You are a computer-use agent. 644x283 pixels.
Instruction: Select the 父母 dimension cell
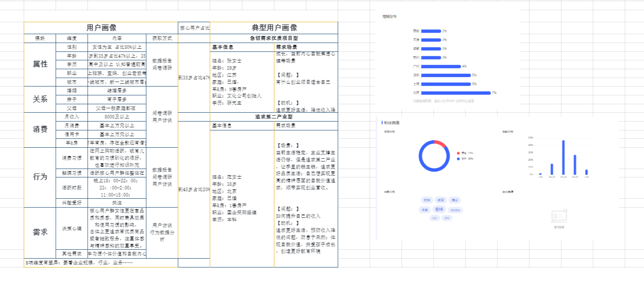point(72,108)
